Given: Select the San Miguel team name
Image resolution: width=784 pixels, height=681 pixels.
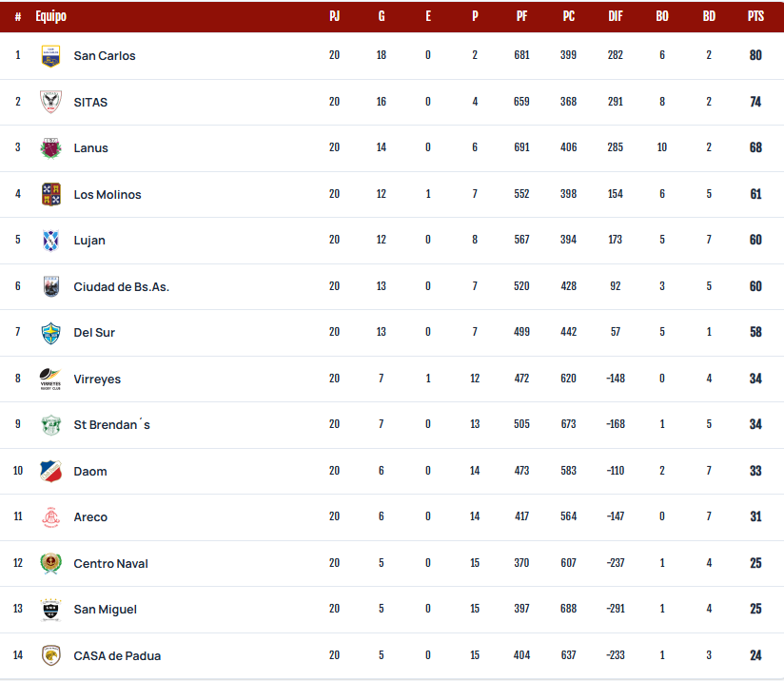Looking at the screenshot, I should click(105, 610).
